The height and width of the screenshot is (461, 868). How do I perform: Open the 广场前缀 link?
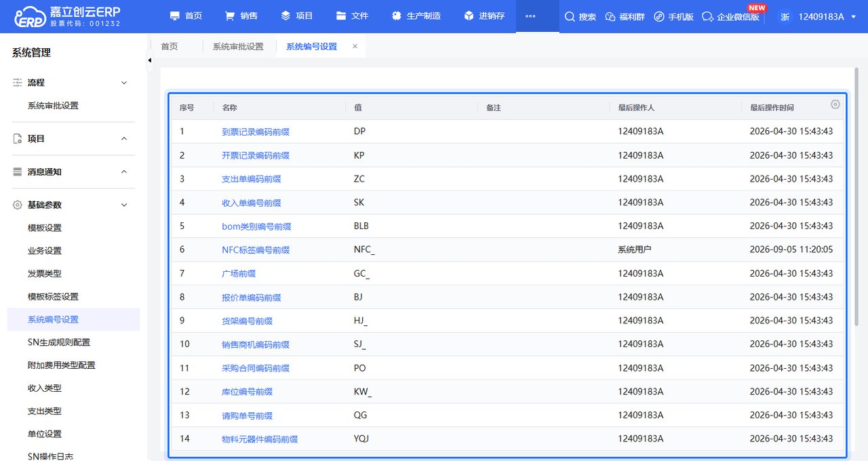[x=239, y=274]
